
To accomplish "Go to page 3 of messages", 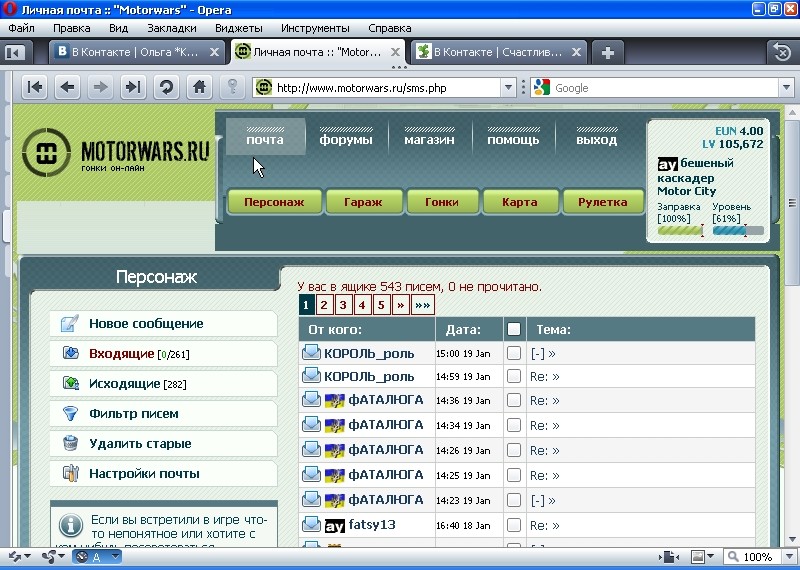I will click(343, 305).
